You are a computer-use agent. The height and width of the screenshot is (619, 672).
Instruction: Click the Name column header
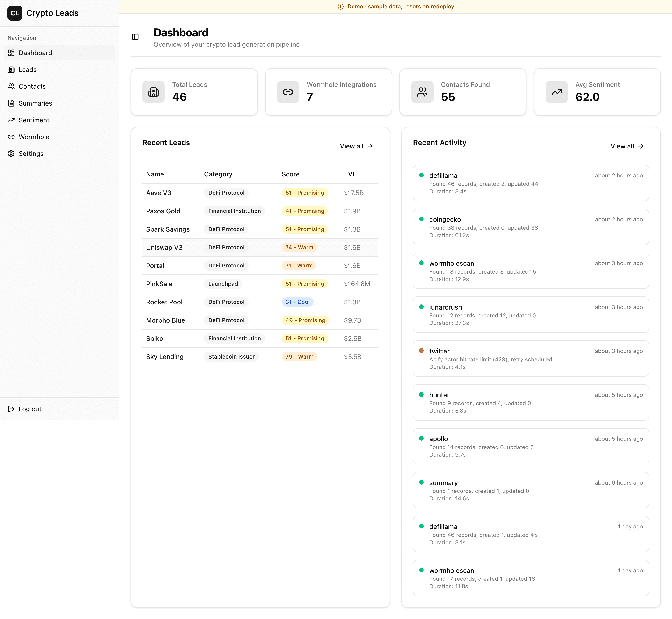pos(155,174)
